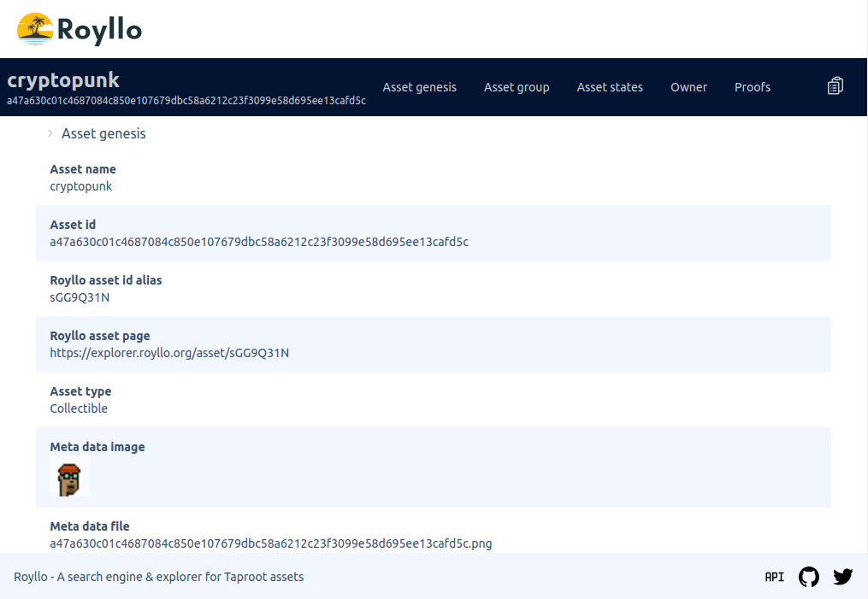868x599 pixels.
Task: Go to Proofs section in navigation
Action: click(x=753, y=87)
